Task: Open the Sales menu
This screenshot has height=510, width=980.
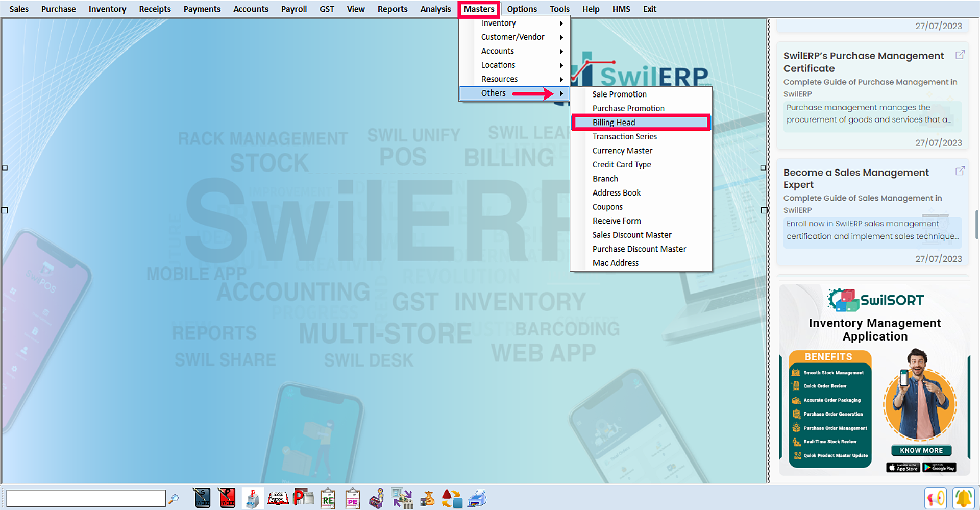Action: (x=19, y=9)
